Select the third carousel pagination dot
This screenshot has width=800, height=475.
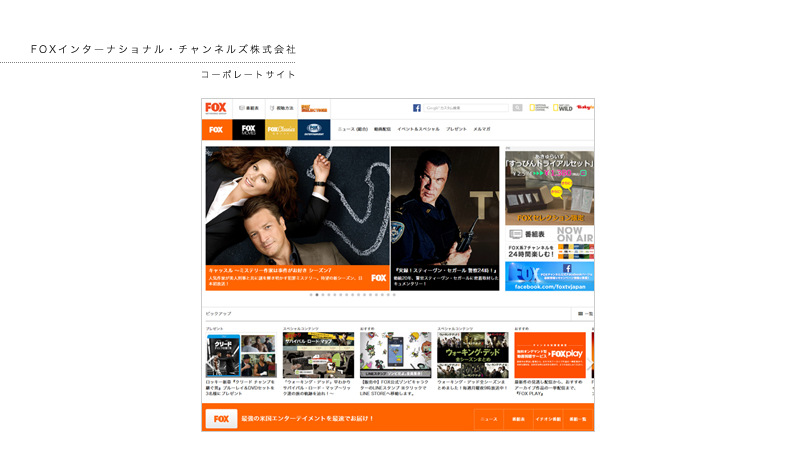[x=323, y=295]
